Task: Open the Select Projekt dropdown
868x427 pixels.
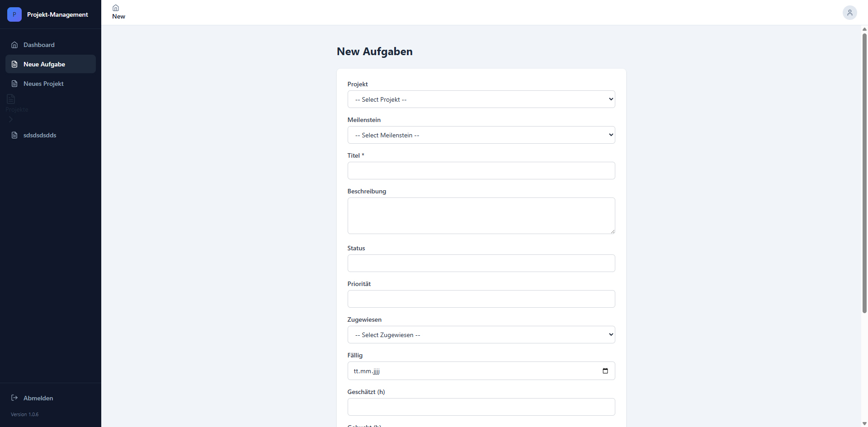Action: (x=481, y=99)
